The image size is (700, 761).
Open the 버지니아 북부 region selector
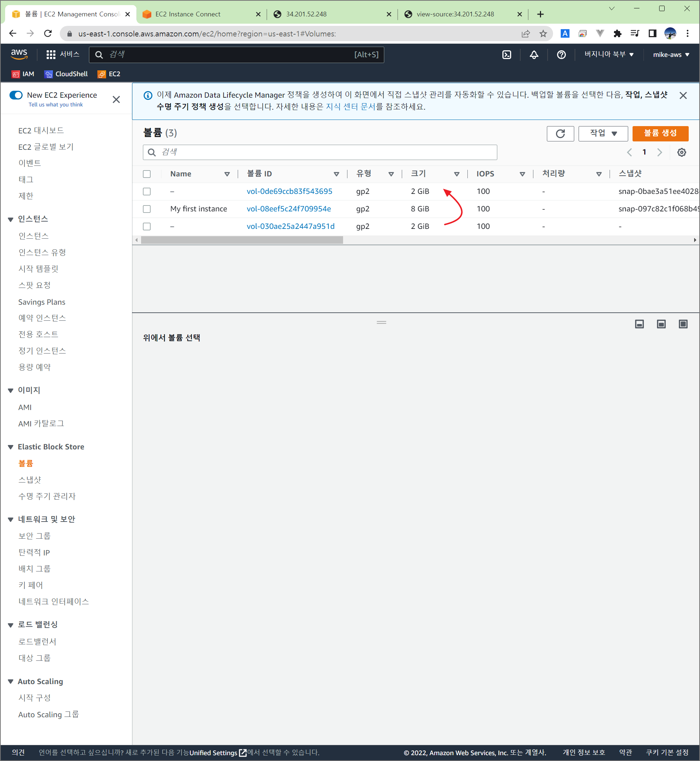[609, 55]
